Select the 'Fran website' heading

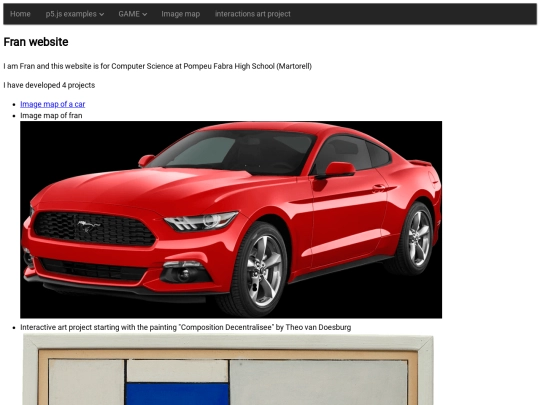[36, 42]
